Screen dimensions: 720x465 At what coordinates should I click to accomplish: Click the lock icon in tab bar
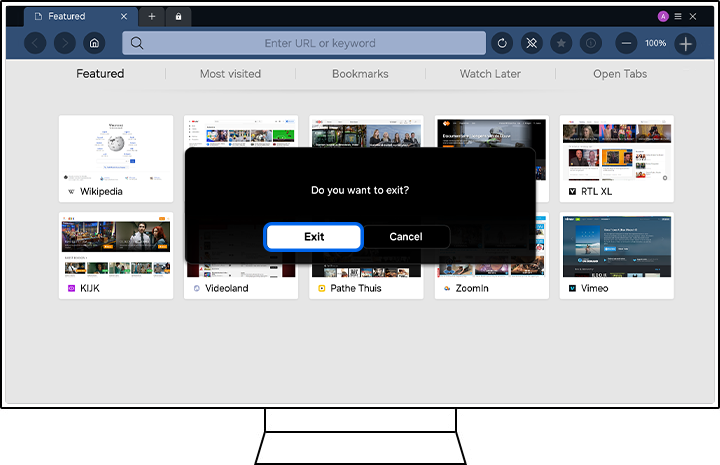pos(178,16)
